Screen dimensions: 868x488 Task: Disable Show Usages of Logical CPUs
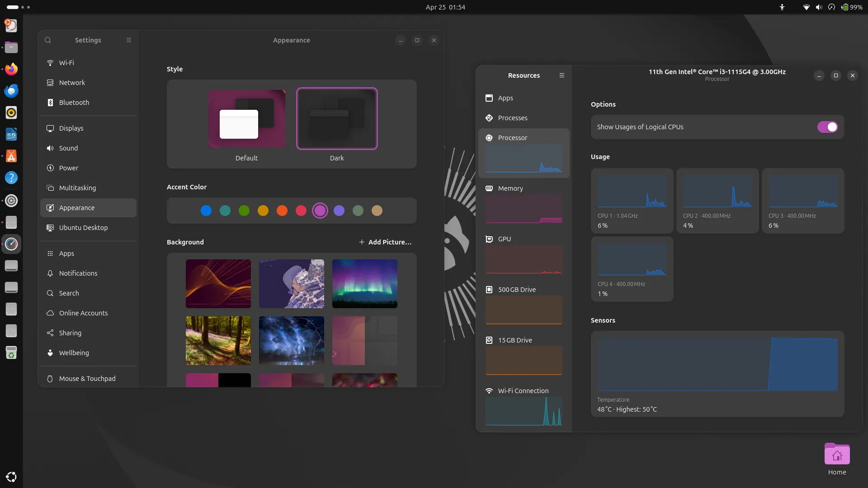[828, 127]
